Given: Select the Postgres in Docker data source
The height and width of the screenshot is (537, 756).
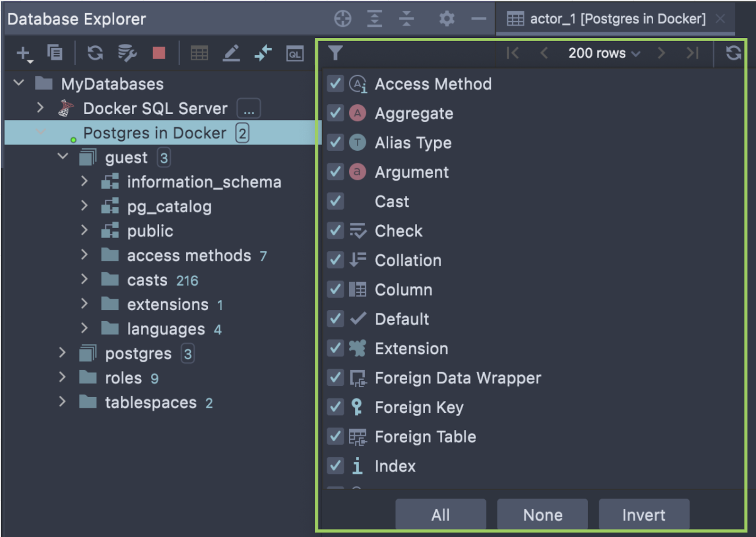Looking at the screenshot, I should tap(155, 133).
